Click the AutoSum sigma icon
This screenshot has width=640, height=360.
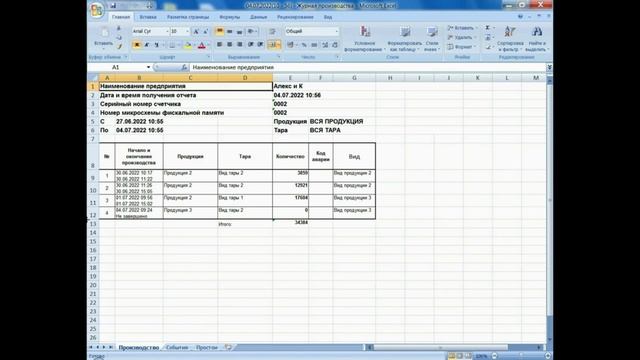point(488,28)
